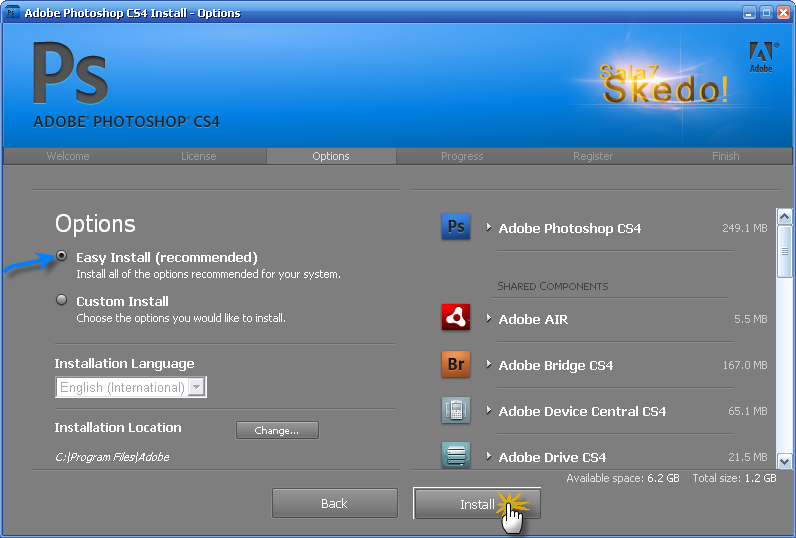Image resolution: width=796 pixels, height=538 pixels.
Task: Click the Adobe Device Central CS4 label
Action: (582, 411)
